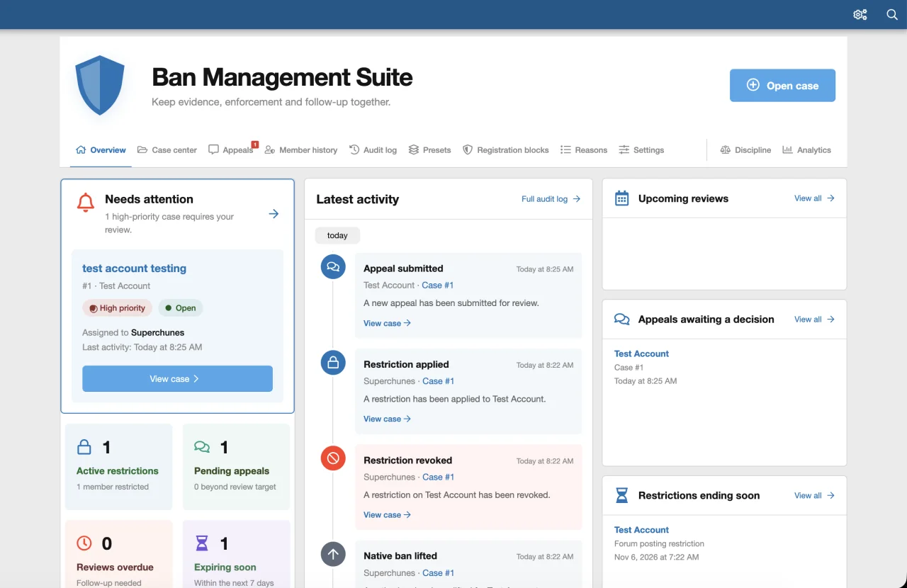The height and width of the screenshot is (588, 907).
Task: Click the Appeals awaiting decision chat icon
Action: 621,320
